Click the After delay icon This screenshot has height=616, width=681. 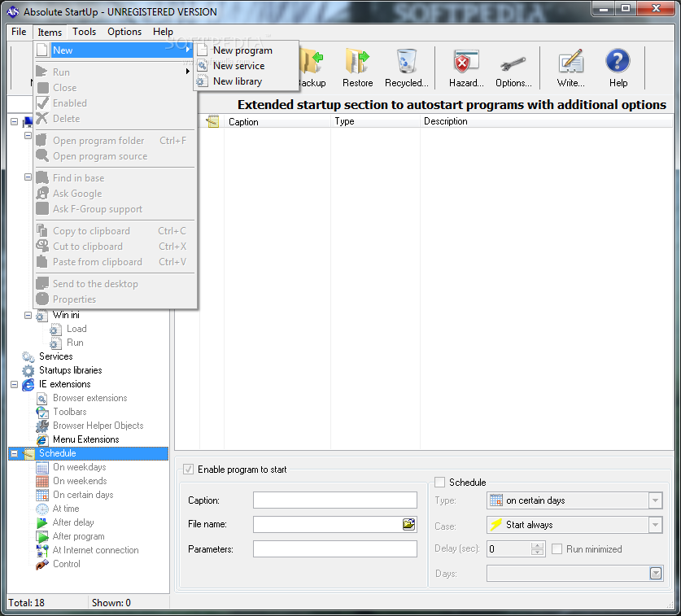(x=42, y=522)
